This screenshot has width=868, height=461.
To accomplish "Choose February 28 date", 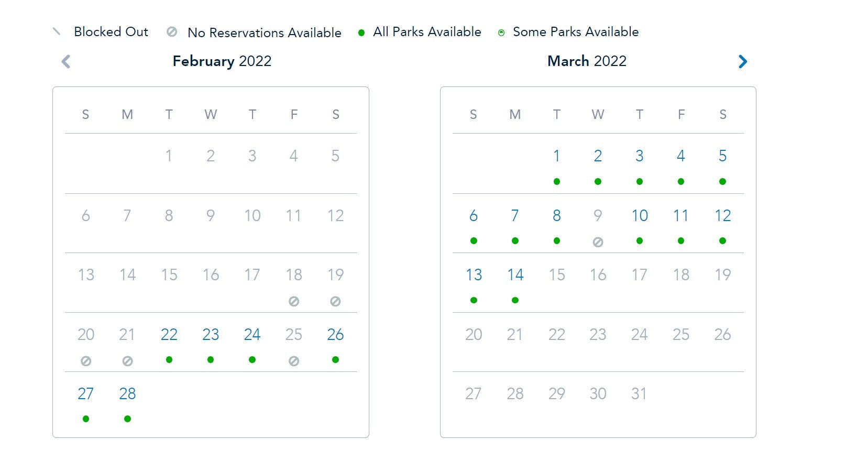I will 127,393.
